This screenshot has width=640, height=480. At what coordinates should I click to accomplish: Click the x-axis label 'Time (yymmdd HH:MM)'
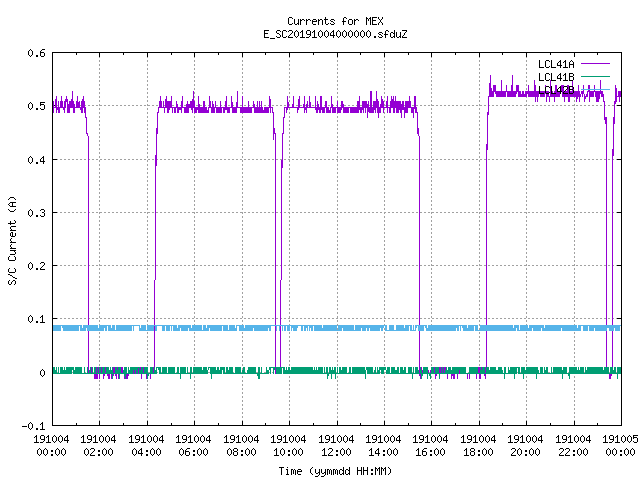pyautogui.click(x=335, y=471)
